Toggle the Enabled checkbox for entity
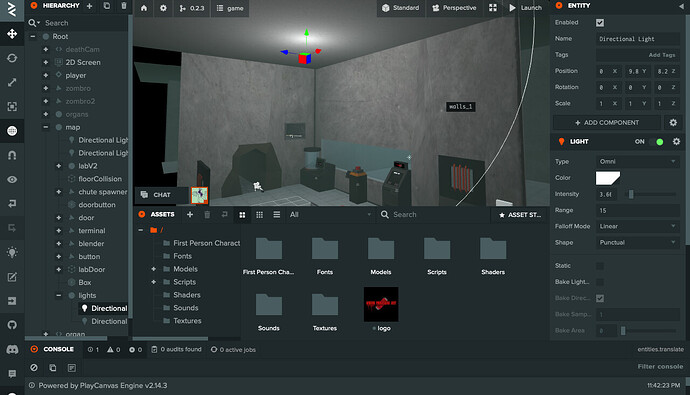Screen dimensions: 690x395 [x=600, y=22]
